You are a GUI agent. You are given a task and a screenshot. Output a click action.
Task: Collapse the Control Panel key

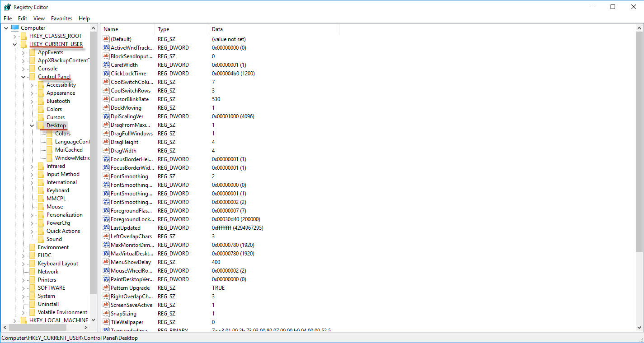23,76
